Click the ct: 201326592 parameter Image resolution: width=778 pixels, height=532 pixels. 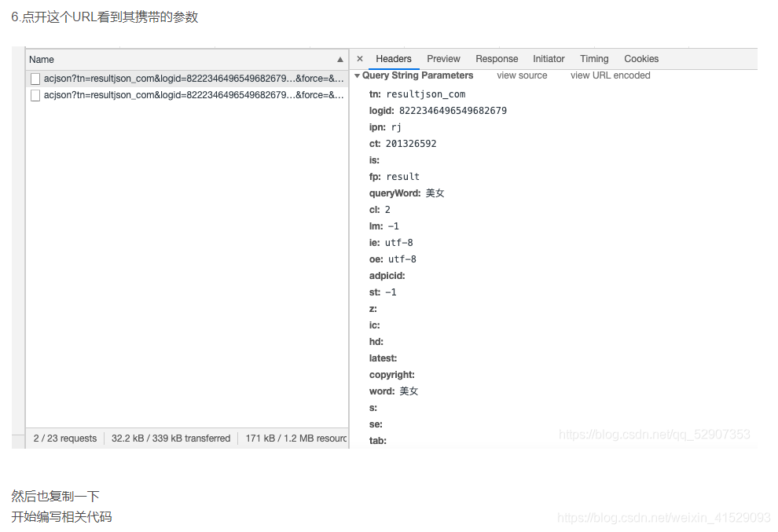tap(403, 144)
